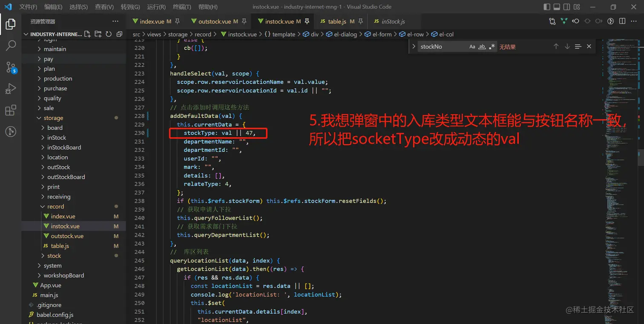Open the 查看(V) menu
644x324 pixels.
tap(104, 7)
